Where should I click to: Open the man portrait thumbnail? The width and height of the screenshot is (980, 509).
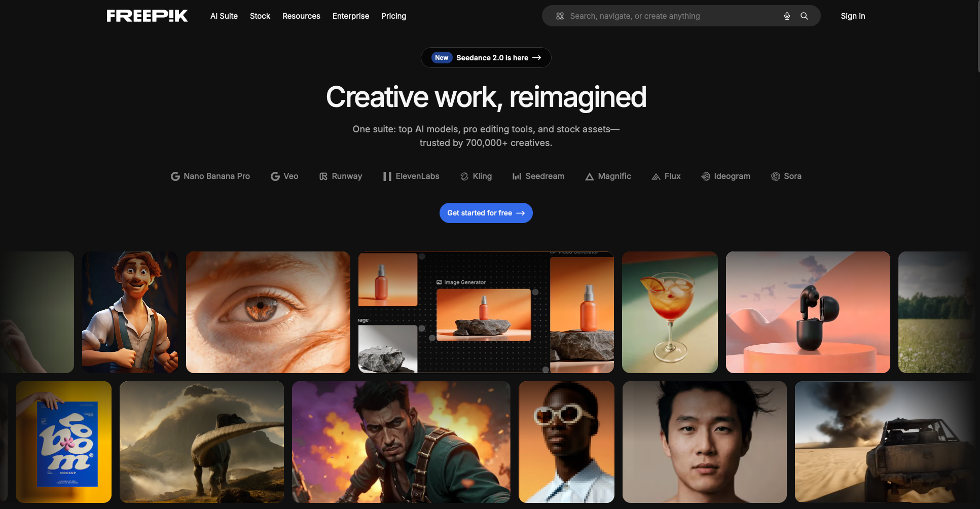[x=705, y=442]
